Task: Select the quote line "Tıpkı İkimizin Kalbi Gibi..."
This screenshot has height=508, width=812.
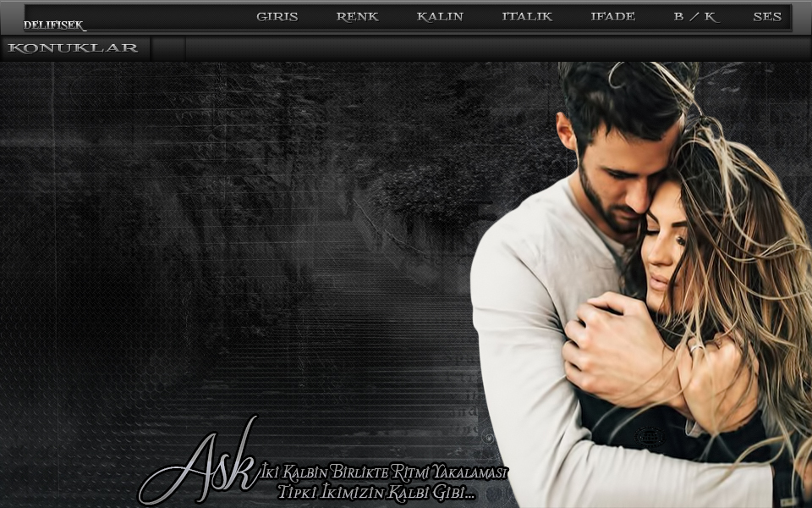Action: coord(376,492)
